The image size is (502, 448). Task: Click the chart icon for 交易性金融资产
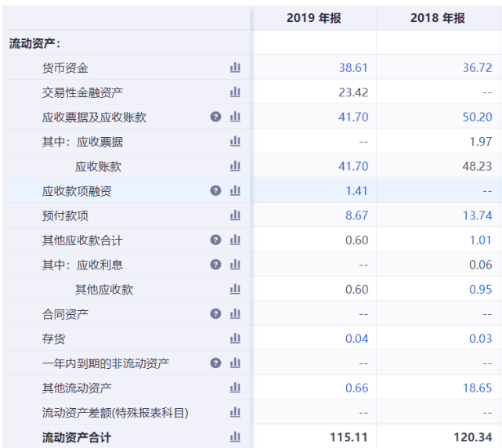click(x=235, y=92)
